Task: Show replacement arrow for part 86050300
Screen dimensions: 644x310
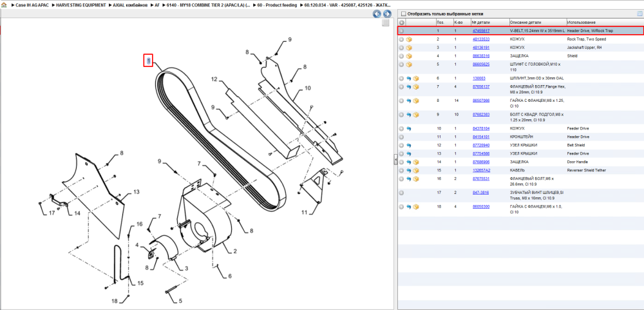Action: point(409,206)
